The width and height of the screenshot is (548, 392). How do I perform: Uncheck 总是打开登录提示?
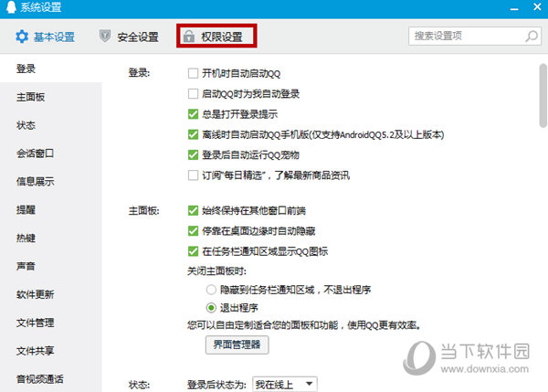click(x=193, y=114)
